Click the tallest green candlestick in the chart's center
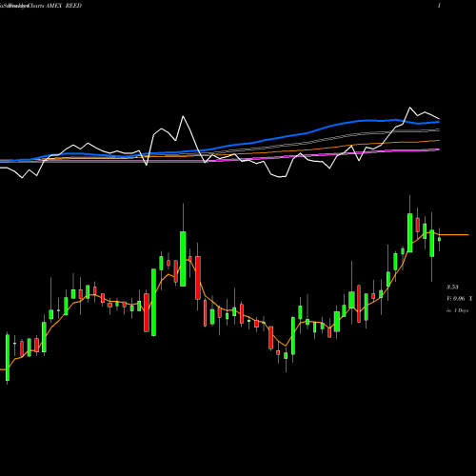Image resolution: width=476 pixels, height=476 pixels. (183, 259)
